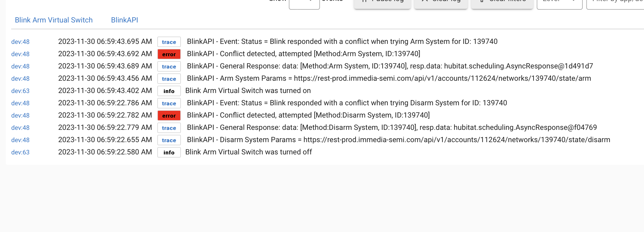The image size is (644, 232).
Task: Open dev:63 link on the 06:59:22.580 row
Action: [20, 152]
